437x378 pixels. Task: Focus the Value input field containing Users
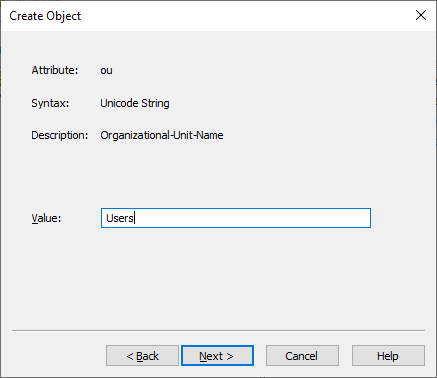coord(236,218)
